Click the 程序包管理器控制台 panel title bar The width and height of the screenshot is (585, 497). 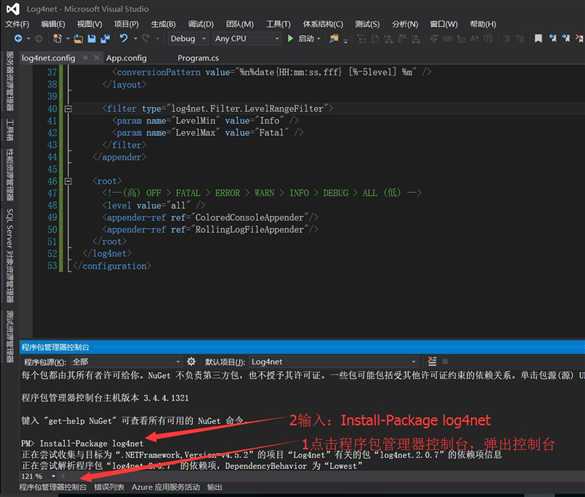302,347
